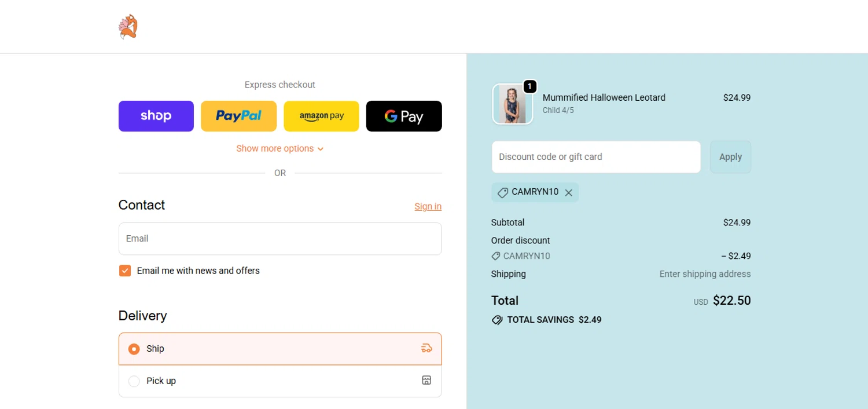Click the tag icon under Order discount

(496, 256)
